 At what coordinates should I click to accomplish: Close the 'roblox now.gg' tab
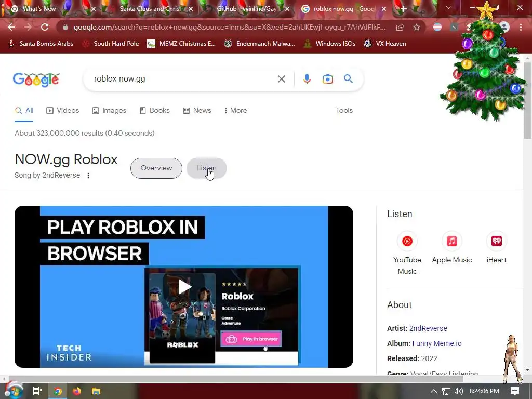click(x=384, y=9)
